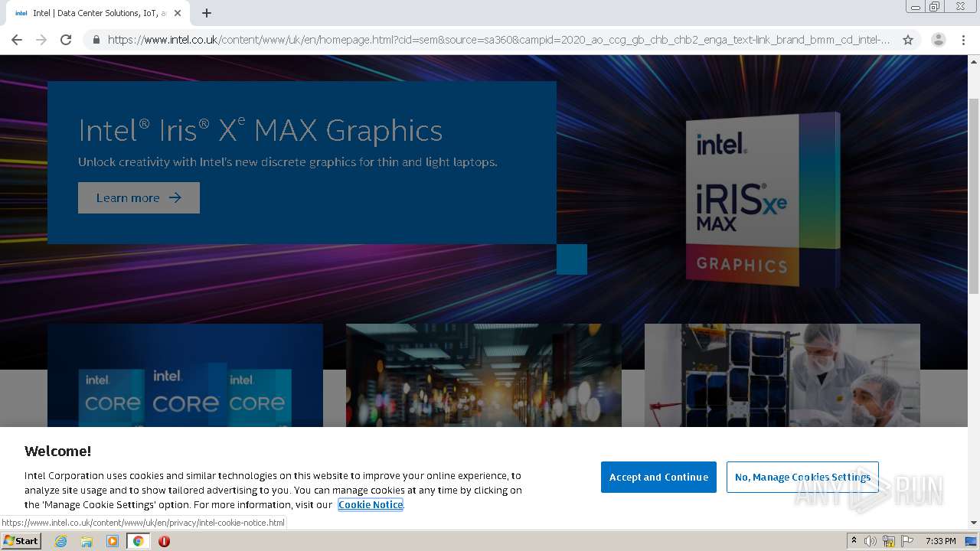The height and width of the screenshot is (551, 980).
Task: Click the Welcome! cookie banner heading
Action: (57, 451)
